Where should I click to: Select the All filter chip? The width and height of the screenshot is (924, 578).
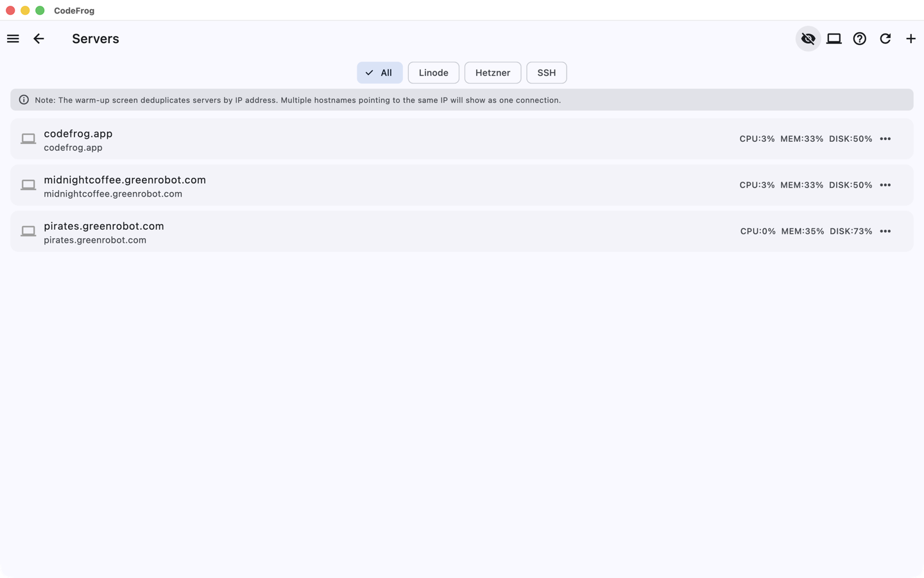pos(379,73)
